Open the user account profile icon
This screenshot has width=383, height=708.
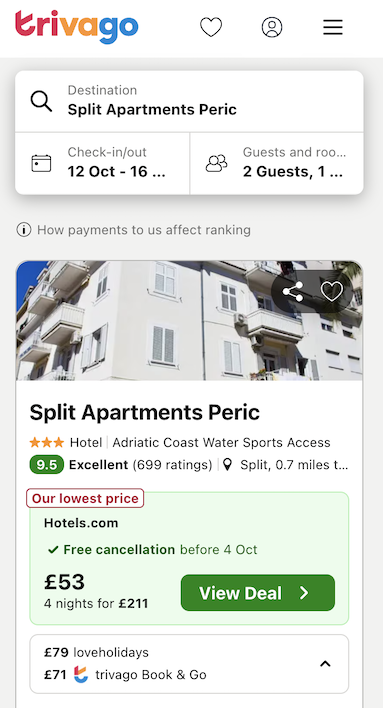coord(272,27)
